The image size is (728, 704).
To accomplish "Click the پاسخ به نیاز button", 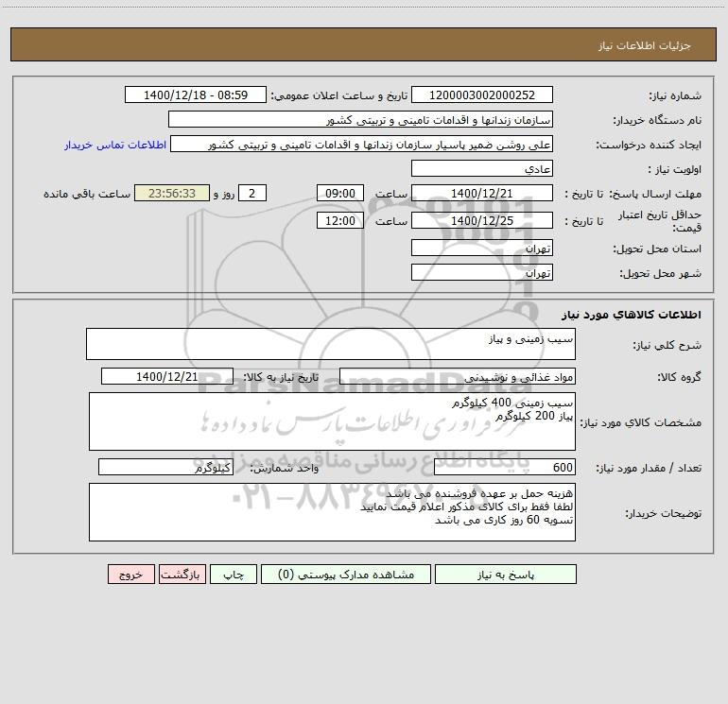I will [x=506, y=574].
